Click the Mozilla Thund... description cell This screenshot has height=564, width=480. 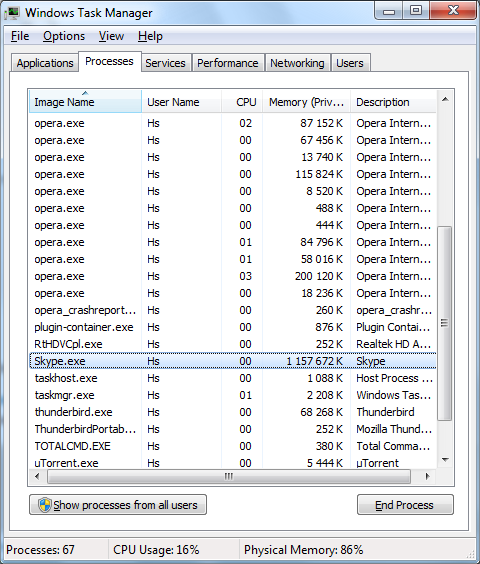pyautogui.click(x=393, y=429)
